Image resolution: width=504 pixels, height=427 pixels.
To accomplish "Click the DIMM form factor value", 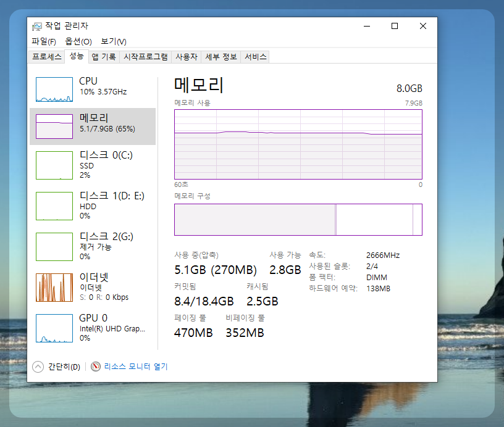I will tap(377, 278).
